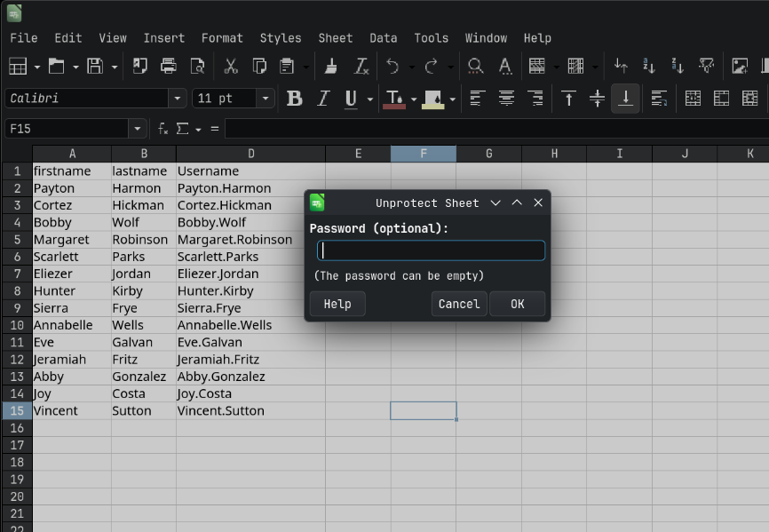Toggle Bold formatting
The image size is (769, 532).
click(x=295, y=99)
